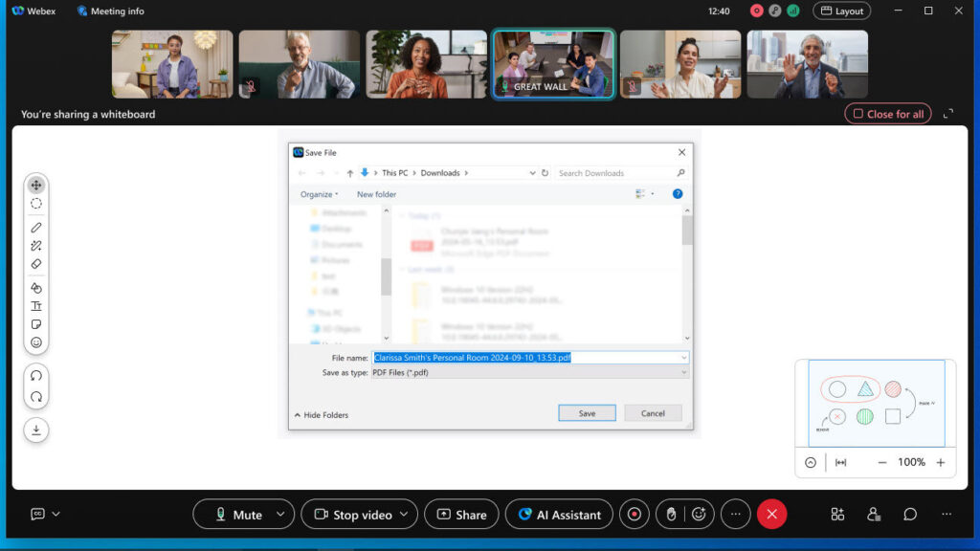
Task: Fit whiteboard to width
Action: click(840, 462)
